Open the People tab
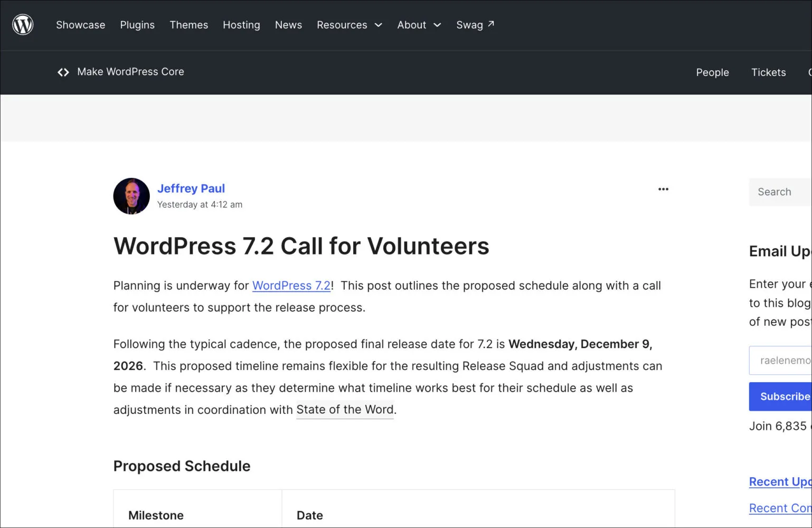This screenshot has width=812, height=528. click(x=712, y=72)
